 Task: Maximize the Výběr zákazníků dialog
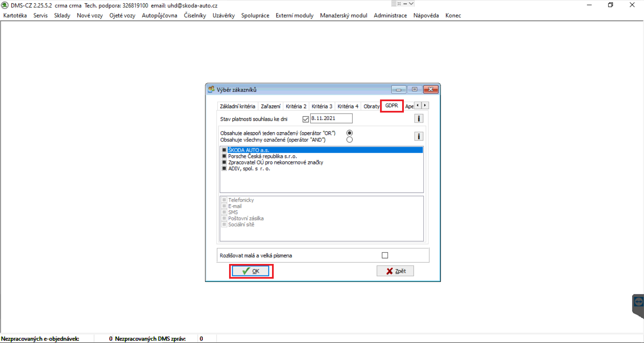[x=414, y=89]
